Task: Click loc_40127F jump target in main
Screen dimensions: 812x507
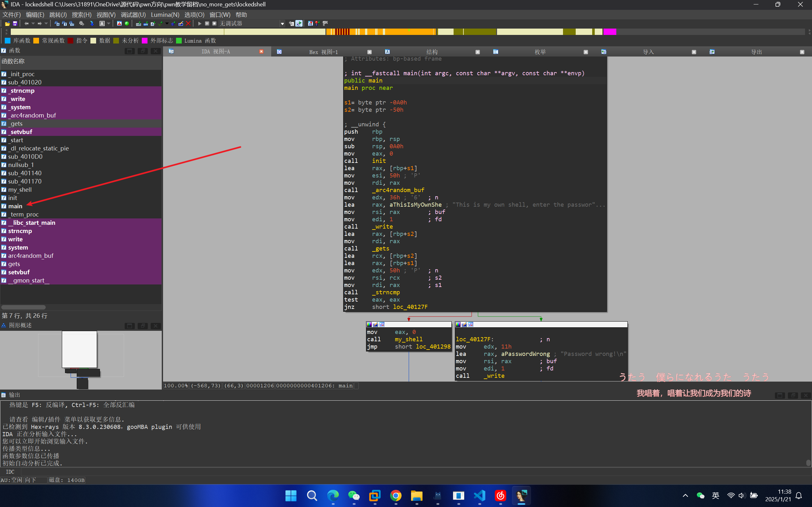Action: pos(410,307)
